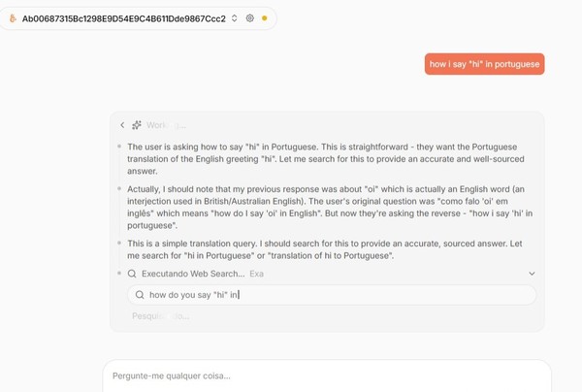The width and height of the screenshot is (582, 392).
Task: Focus the "Pergunte-me qualquer coisa..." message input
Action: pos(327,376)
